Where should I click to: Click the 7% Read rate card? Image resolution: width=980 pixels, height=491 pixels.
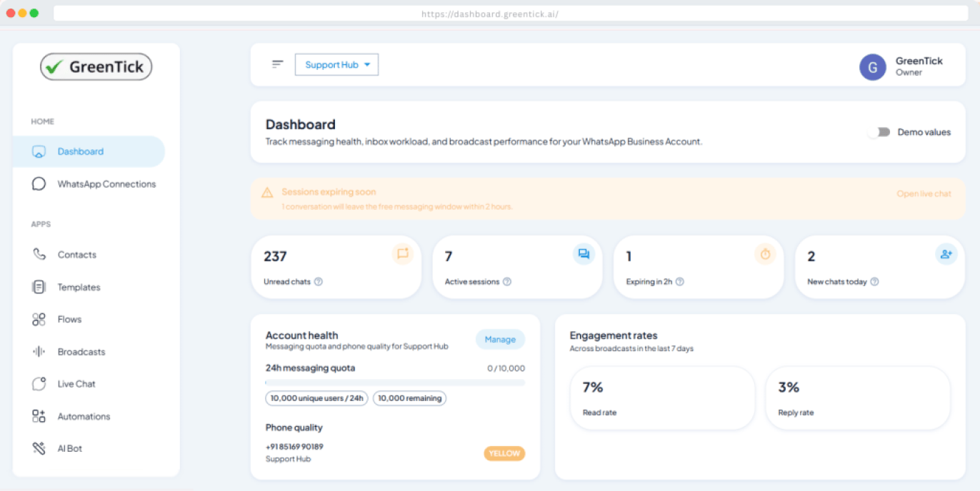click(x=662, y=398)
